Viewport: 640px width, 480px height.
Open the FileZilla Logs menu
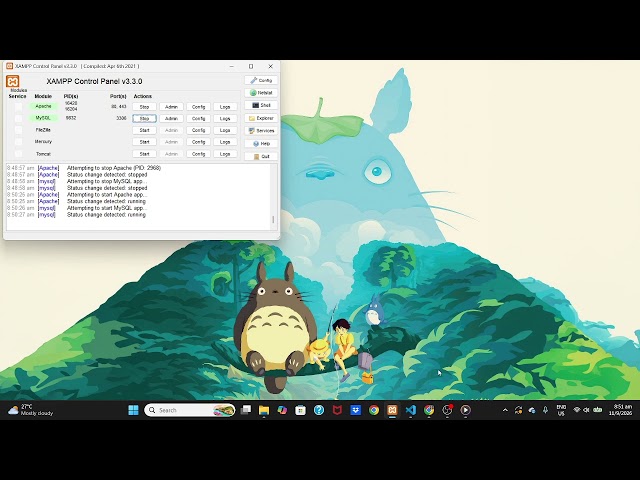pyautogui.click(x=225, y=130)
